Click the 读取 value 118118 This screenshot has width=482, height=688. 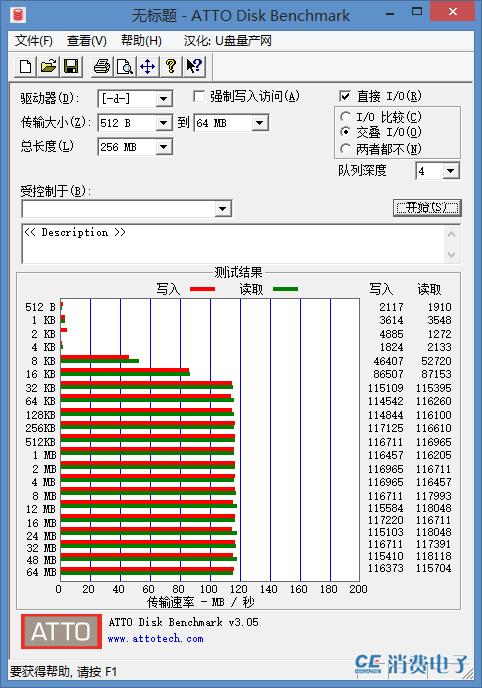433,556
